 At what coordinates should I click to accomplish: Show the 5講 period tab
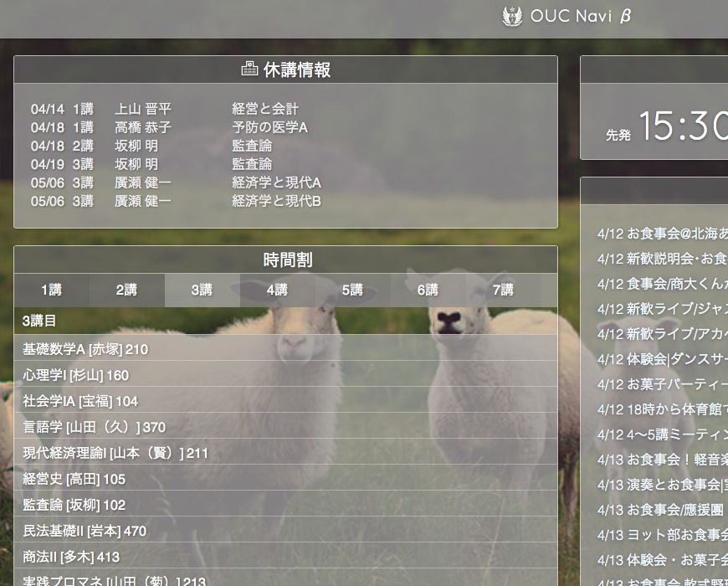[352, 290]
